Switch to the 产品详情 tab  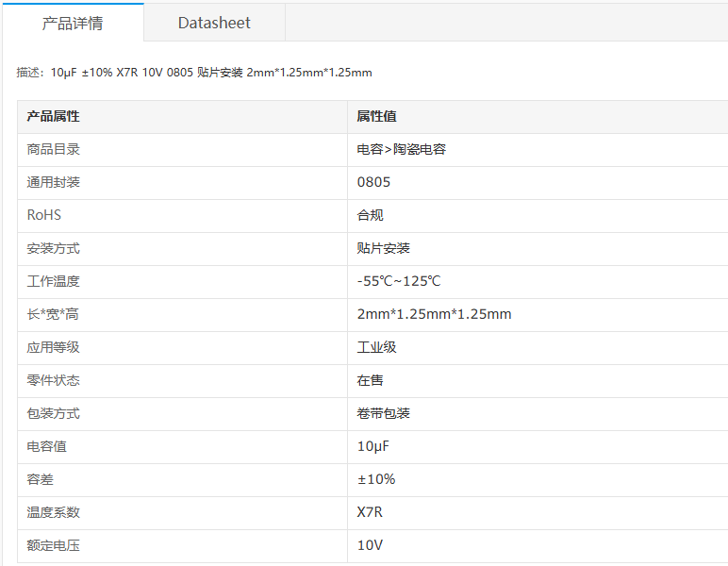(x=73, y=23)
